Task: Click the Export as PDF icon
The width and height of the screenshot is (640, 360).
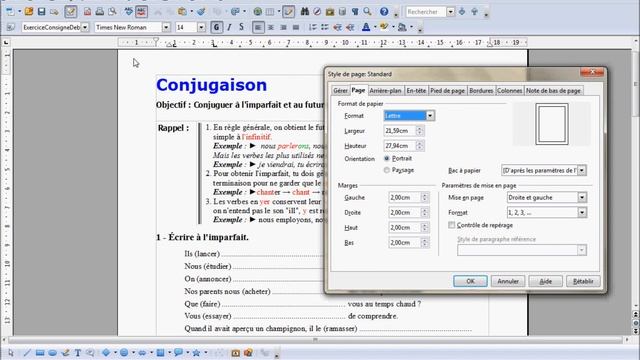Action: coord(87,11)
